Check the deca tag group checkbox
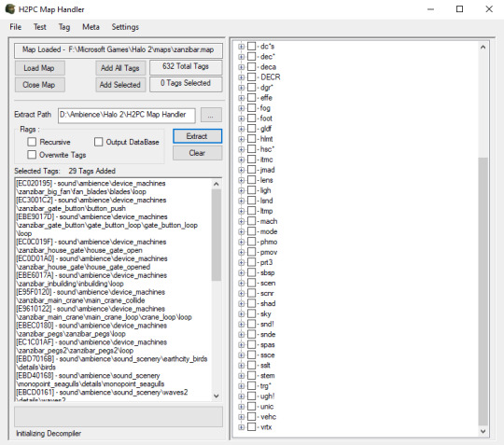The height and width of the screenshot is (445, 504). (x=252, y=67)
